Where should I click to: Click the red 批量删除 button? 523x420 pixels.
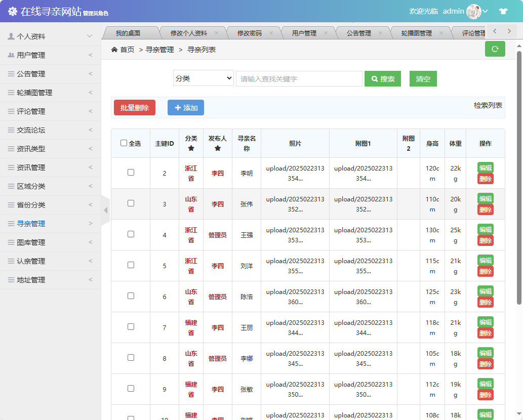click(x=134, y=107)
